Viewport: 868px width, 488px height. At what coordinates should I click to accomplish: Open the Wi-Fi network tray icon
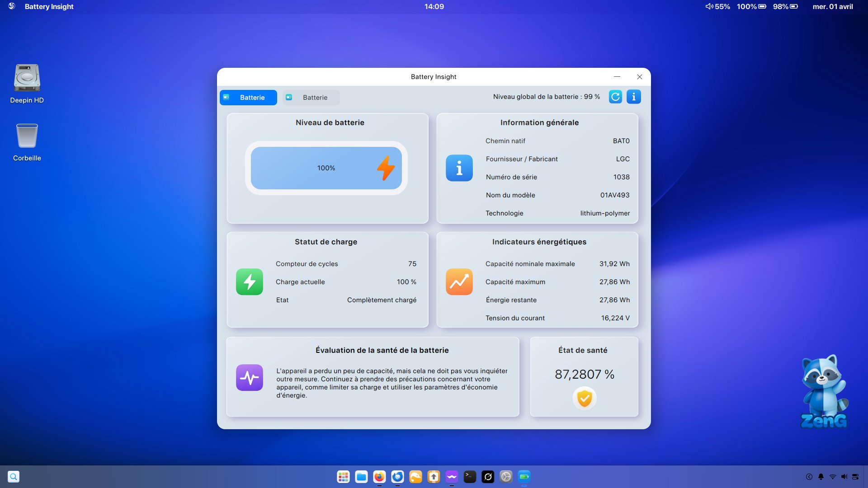tap(833, 477)
